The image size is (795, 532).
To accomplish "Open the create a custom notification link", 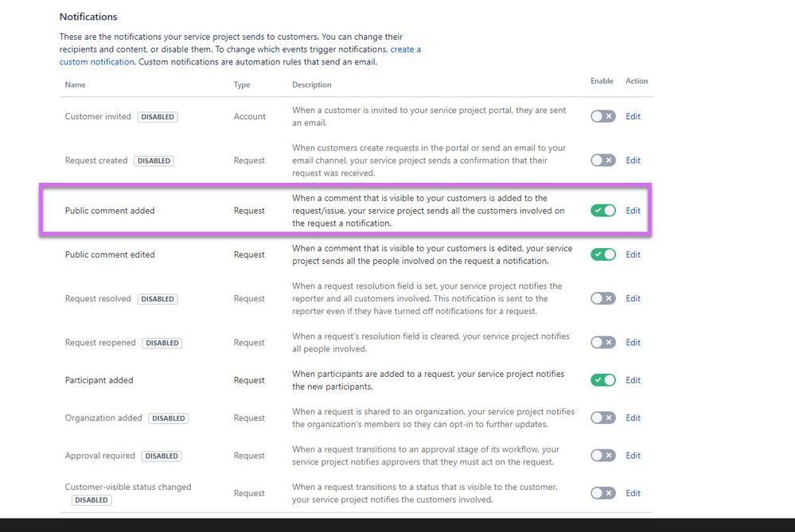I will pos(240,56).
